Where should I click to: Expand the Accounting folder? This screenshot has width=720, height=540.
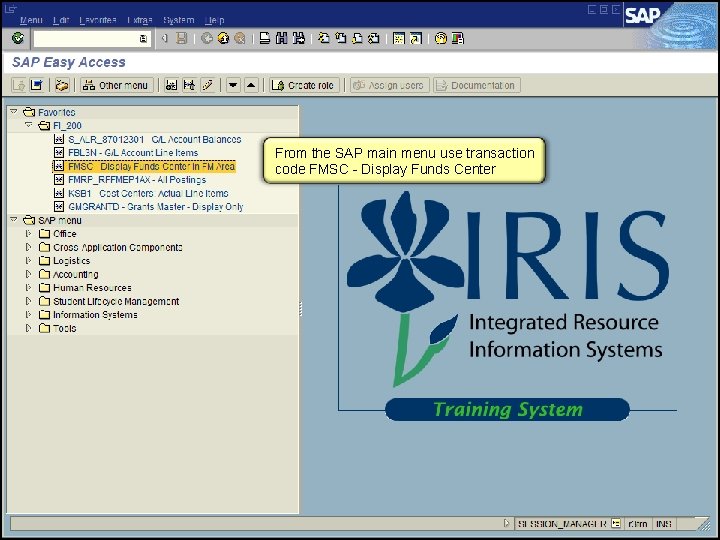pyautogui.click(x=28, y=274)
